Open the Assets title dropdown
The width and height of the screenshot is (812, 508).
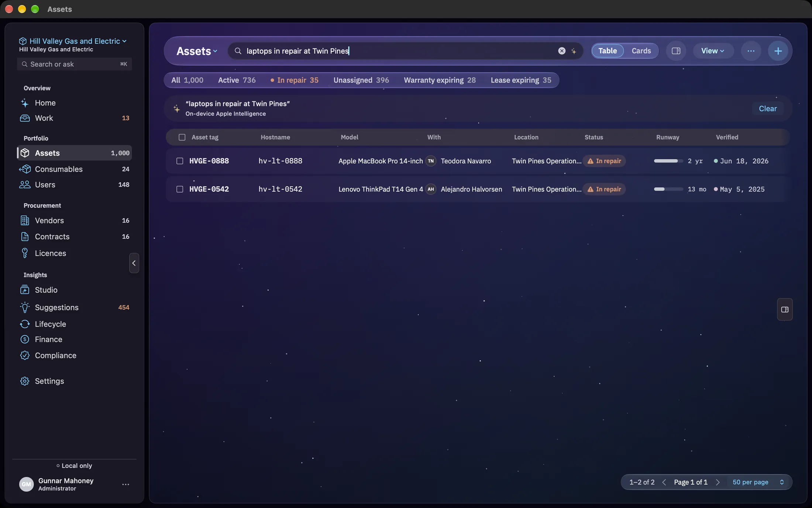tap(197, 51)
